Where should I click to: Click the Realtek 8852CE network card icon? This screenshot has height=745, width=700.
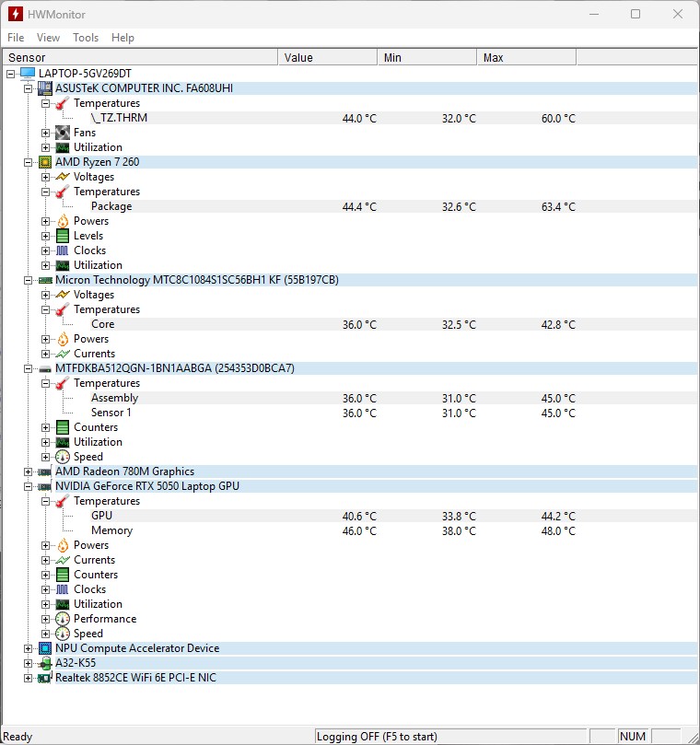tap(44, 678)
